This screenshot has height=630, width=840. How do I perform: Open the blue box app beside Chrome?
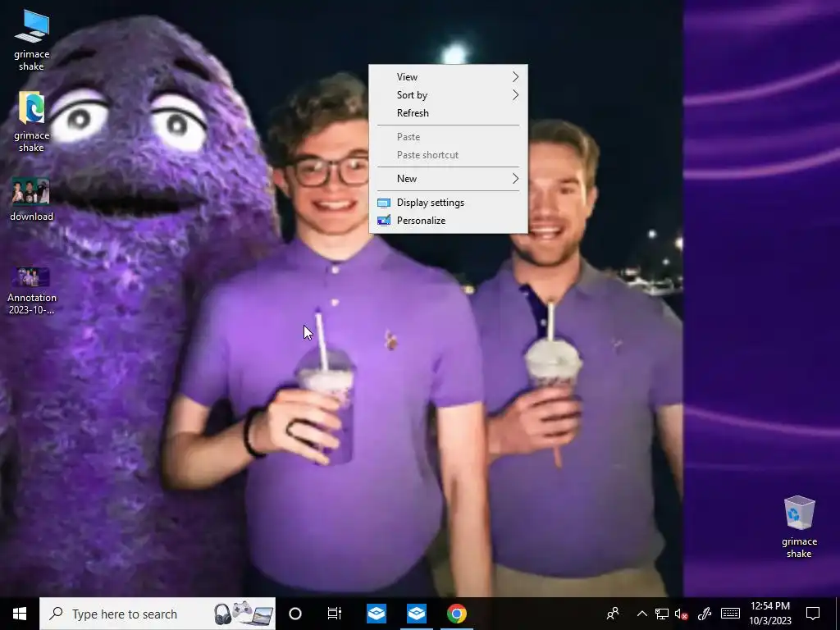click(x=416, y=614)
